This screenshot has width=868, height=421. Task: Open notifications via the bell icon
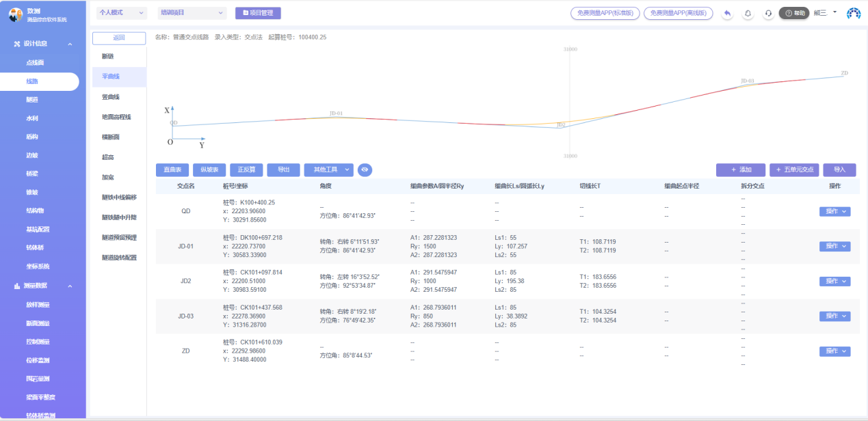click(748, 13)
